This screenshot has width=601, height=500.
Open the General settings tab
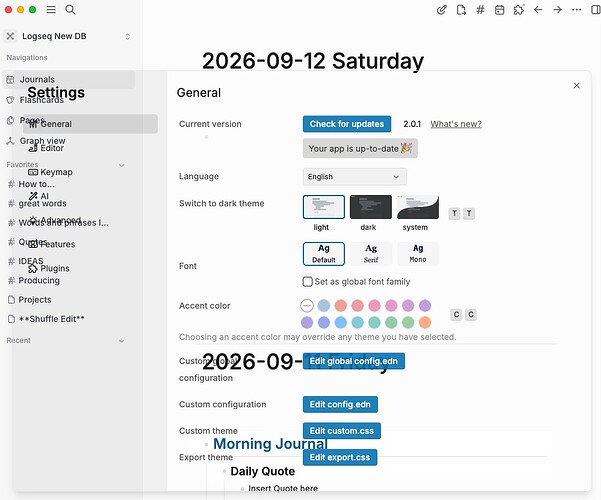(90, 124)
